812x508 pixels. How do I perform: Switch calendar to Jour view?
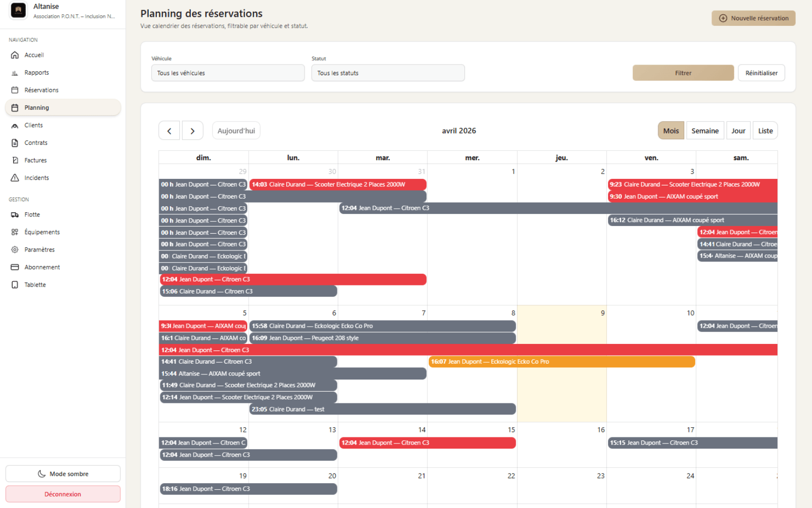pyautogui.click(x=738, y=131)
